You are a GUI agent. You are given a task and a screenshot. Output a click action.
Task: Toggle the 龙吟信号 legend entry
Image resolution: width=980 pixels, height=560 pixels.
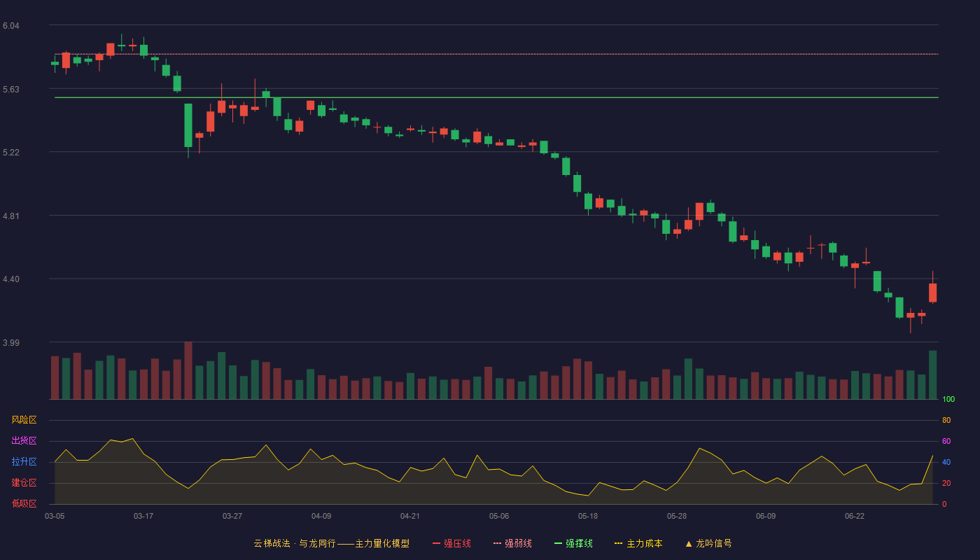tap(708, 543)
